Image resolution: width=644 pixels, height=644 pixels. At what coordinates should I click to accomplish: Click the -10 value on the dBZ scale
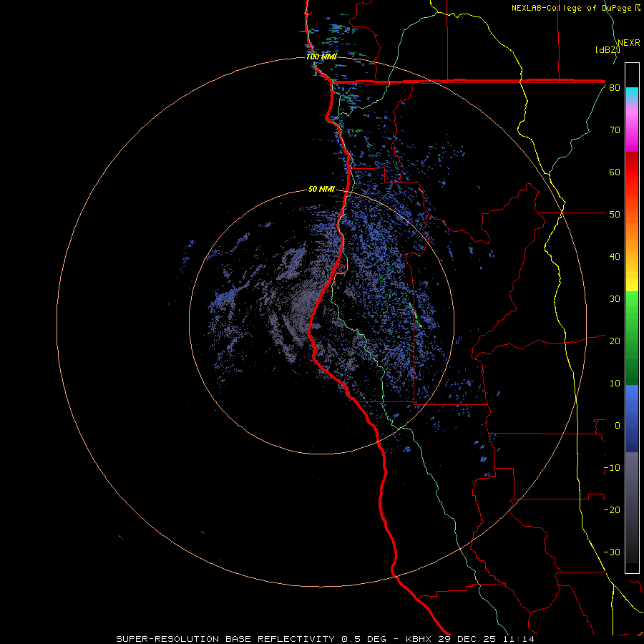pos(612,468)
